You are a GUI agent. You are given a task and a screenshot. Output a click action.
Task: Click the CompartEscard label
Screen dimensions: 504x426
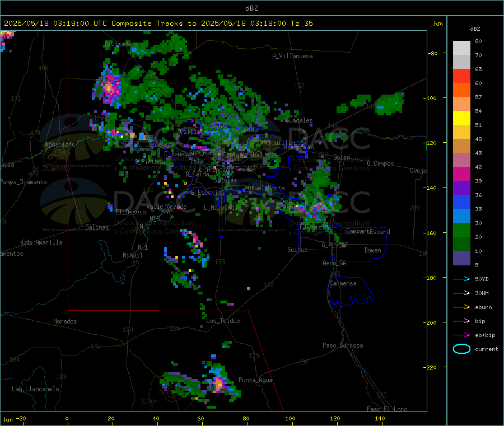[x=368, y=232]
